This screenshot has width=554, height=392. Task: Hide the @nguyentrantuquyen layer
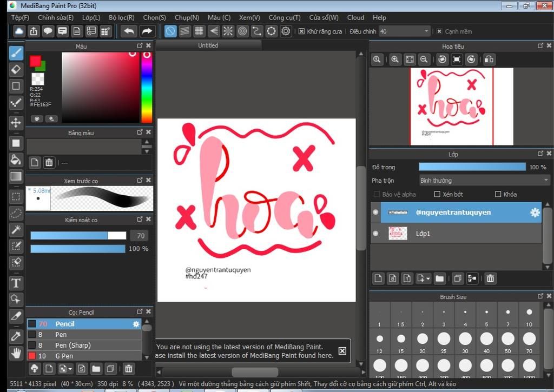[x=375, y=212]
